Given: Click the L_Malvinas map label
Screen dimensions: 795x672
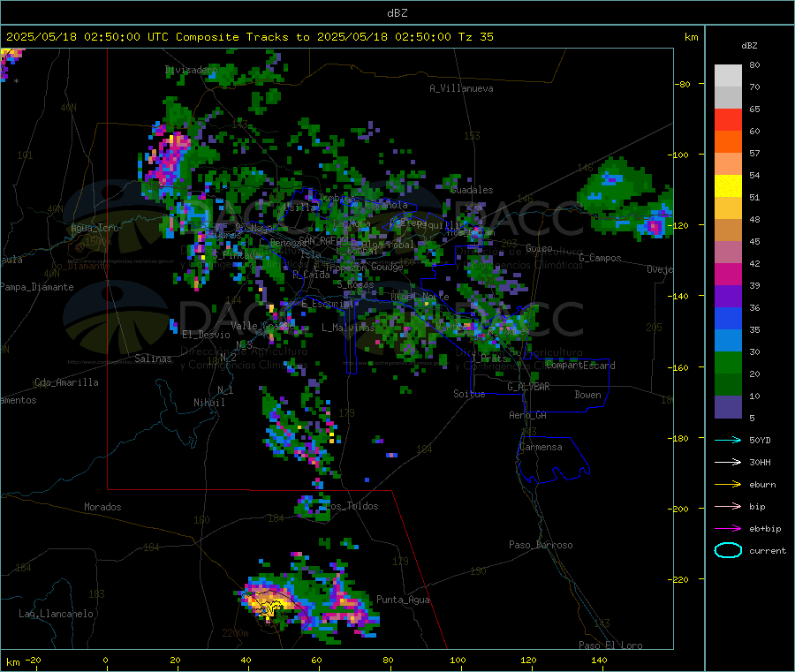Looking at the screenshot, I should pyautogui.click(x=348, y=328).
